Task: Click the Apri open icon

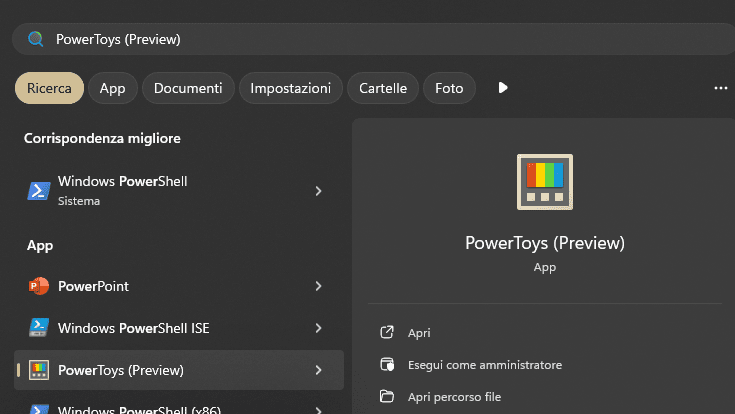Action: pos(387,333)
